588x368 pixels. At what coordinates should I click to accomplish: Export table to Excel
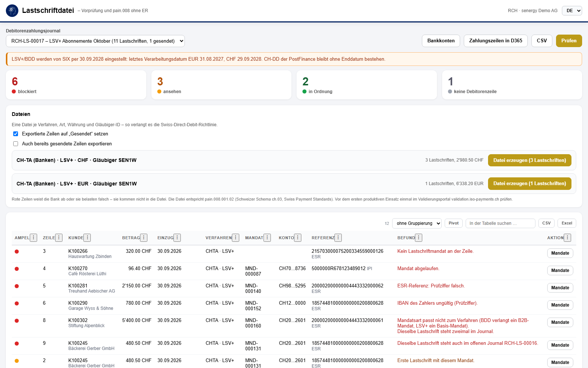tap(567, 223)
